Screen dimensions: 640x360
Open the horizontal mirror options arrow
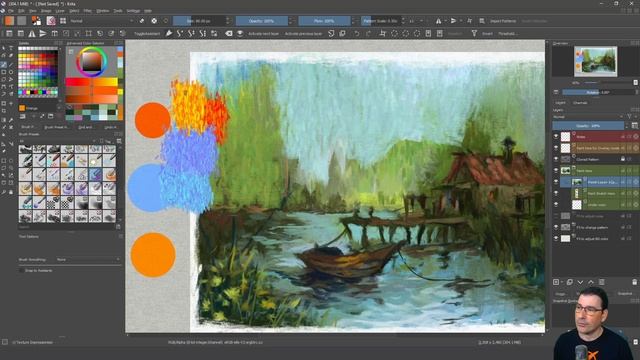point(446,21)
